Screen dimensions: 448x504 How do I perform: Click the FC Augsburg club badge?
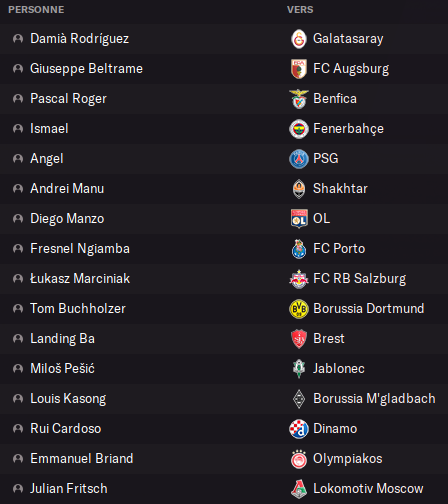coord(299,69)
